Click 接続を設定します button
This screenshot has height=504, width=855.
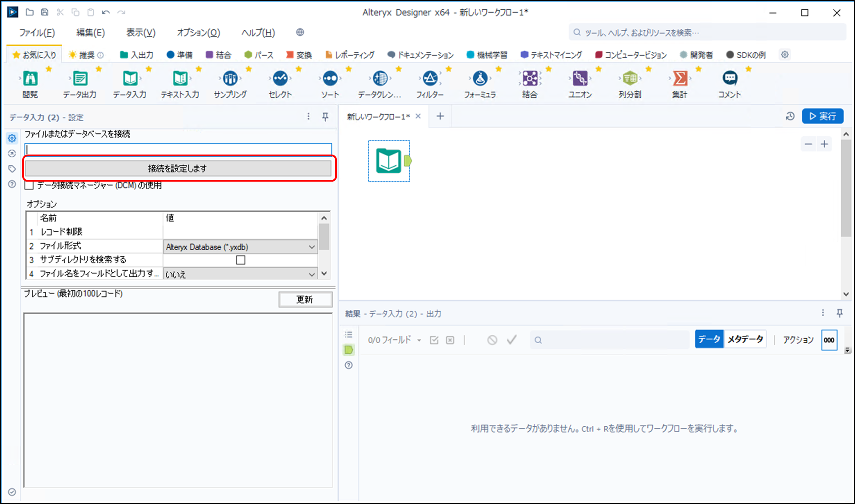click(x=178, y=168)
